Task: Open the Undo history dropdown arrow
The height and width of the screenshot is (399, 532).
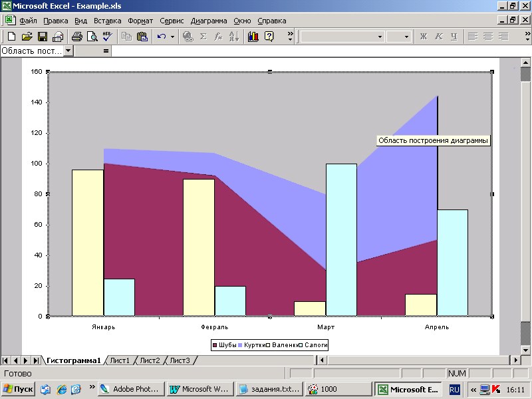Action: pyautogui.click(x=172, y=37)
